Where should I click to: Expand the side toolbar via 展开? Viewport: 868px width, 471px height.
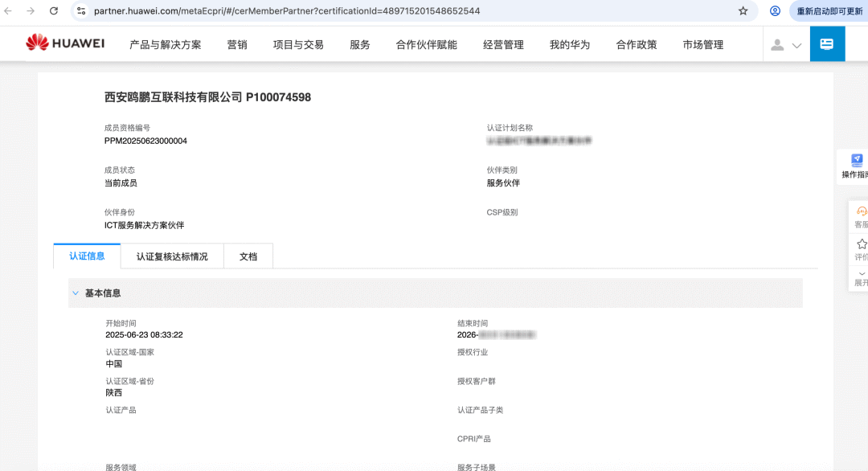pyautogui.click(x=861, y=278)
